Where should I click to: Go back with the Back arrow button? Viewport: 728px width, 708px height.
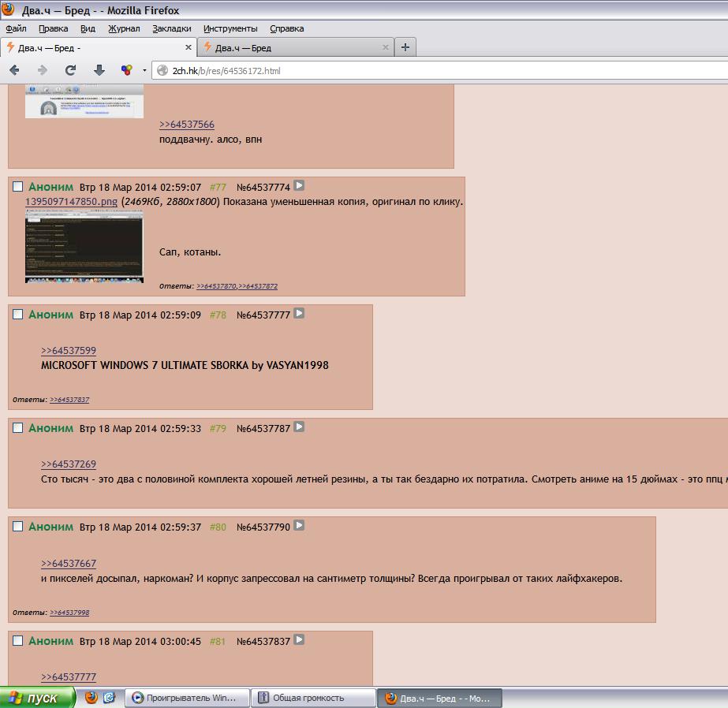(x=14, y=70)
